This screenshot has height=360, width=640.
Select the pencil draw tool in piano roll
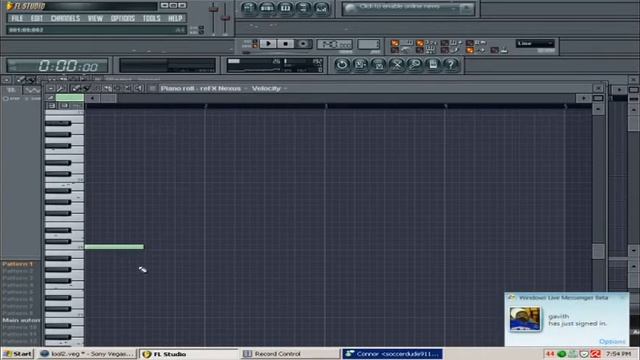pos(76,88)
